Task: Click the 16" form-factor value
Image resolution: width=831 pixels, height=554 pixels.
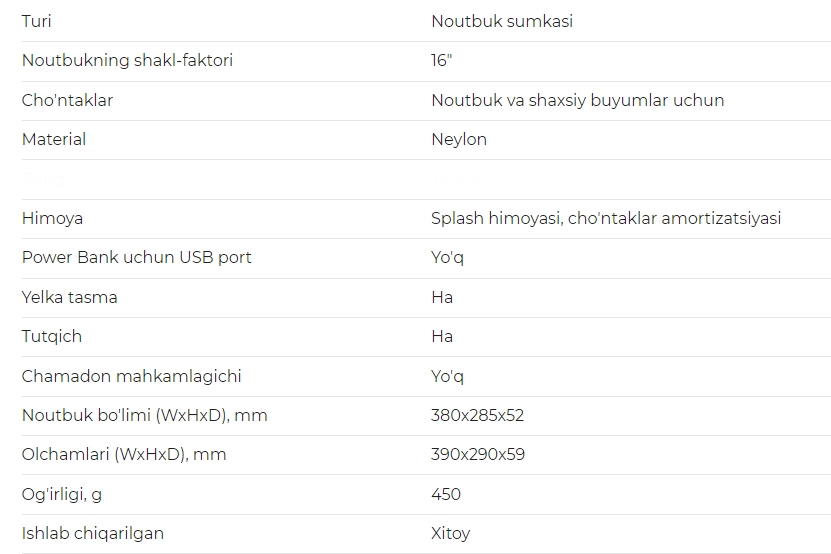Action: (x=441, y=60)
